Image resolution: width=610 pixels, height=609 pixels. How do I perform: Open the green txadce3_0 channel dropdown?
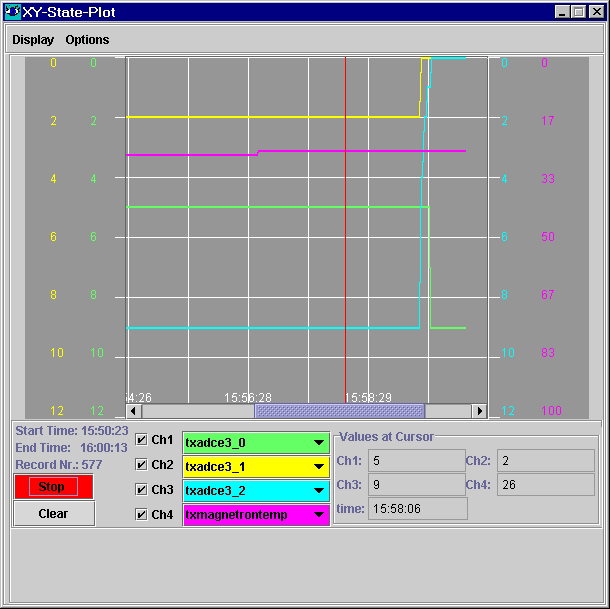pyautogui.click(x=256, y=443)
